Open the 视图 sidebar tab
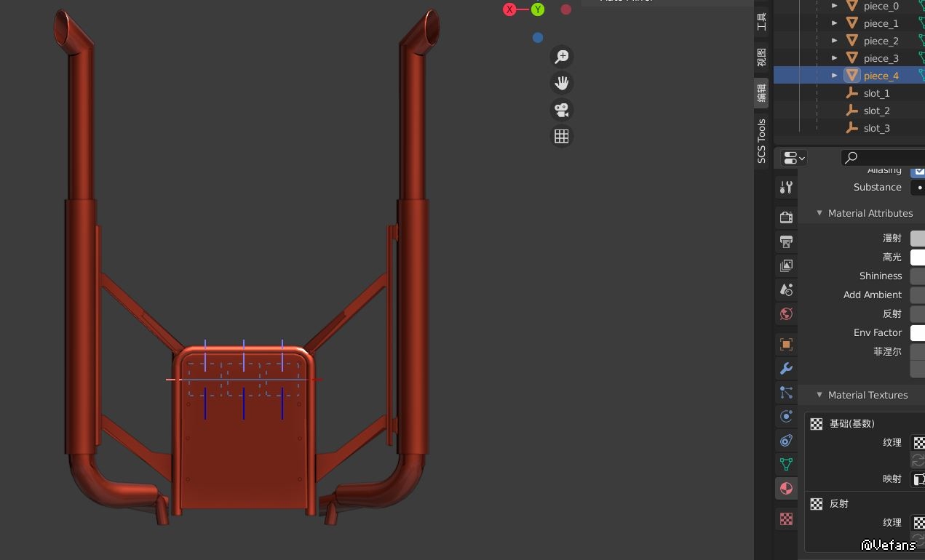Viewport: 925px width, 560px height. [x=761, y=57]
